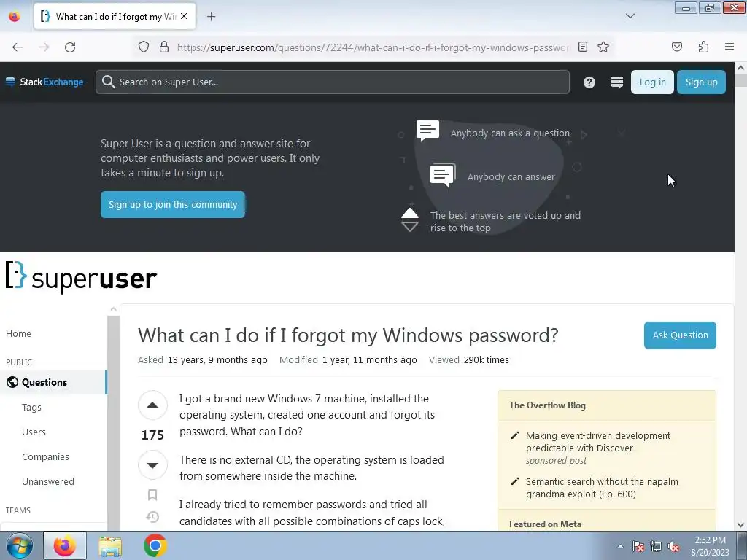Open the Stack Exchange help center icon
The width and height of the screenshot is (747, 560).
pyautogui.click(x=589, y=82)
